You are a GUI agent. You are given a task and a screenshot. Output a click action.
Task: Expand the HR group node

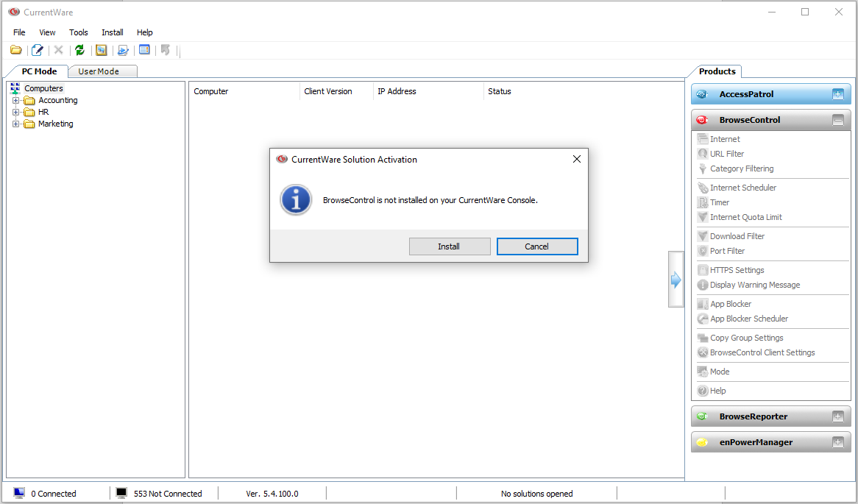pyautogui.click(x=15, y=112)
